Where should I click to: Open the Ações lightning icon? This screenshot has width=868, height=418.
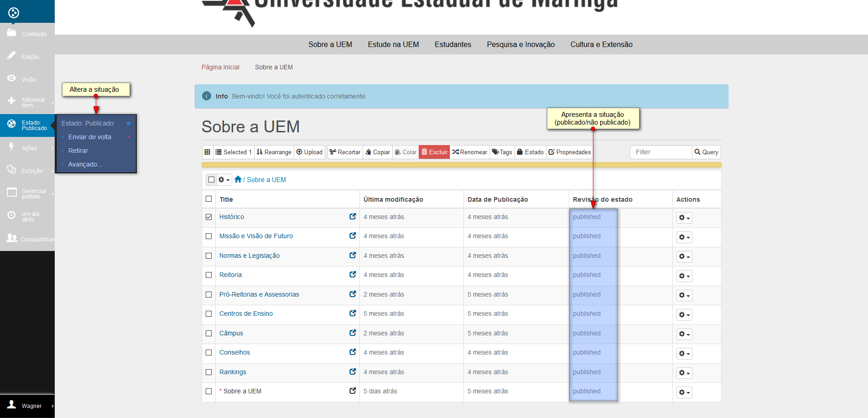pos(12,147)
